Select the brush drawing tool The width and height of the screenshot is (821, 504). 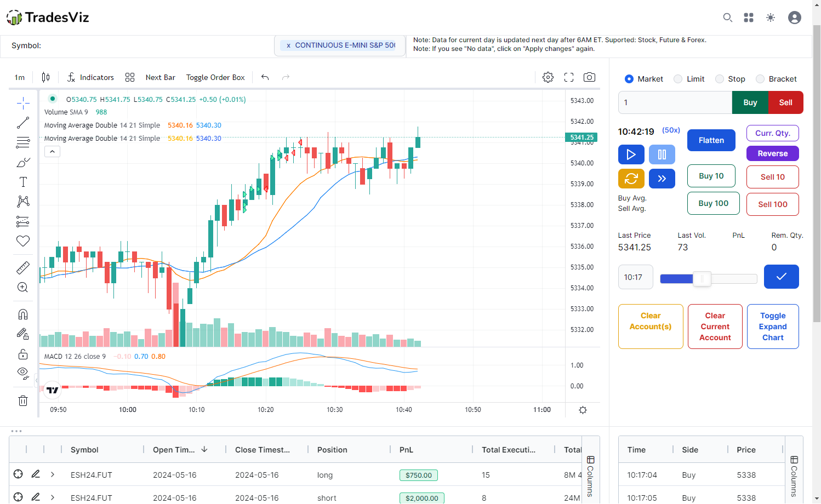(x=23, y=163)
